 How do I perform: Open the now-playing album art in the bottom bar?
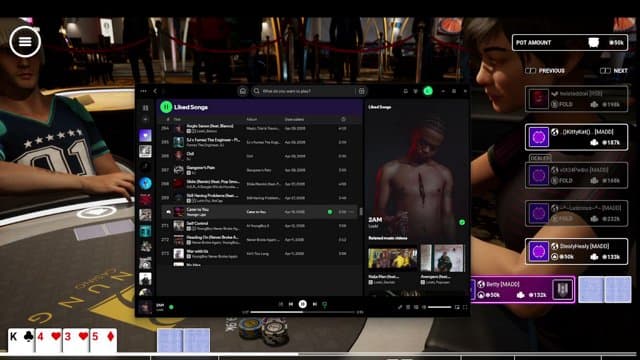pyautogui.click(x=145, y=307)
